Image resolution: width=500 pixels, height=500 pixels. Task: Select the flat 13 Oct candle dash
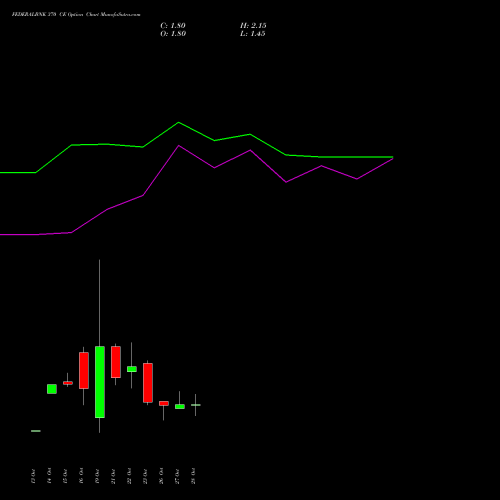point(36,431)
